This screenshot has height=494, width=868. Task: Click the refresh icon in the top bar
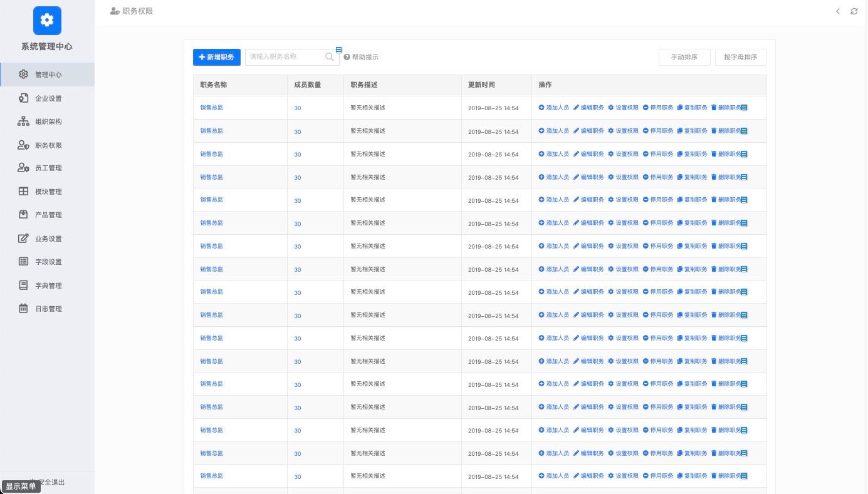pos(854,11)
